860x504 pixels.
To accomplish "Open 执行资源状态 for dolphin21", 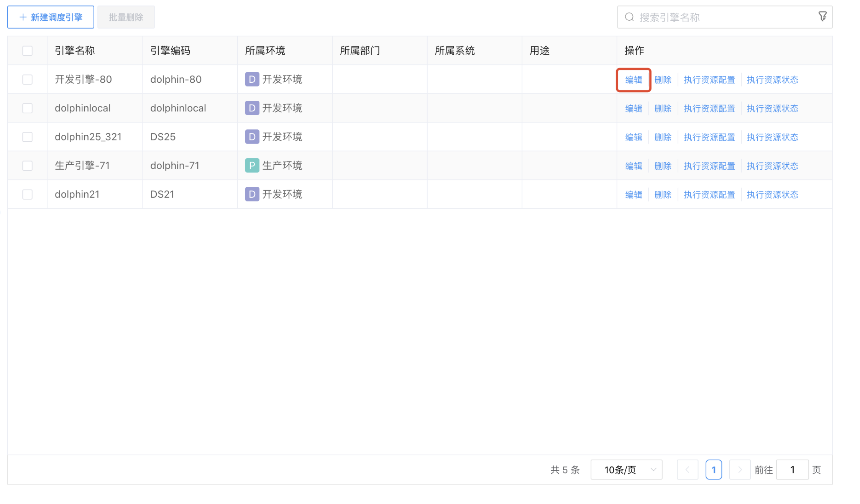I will 772,194.
